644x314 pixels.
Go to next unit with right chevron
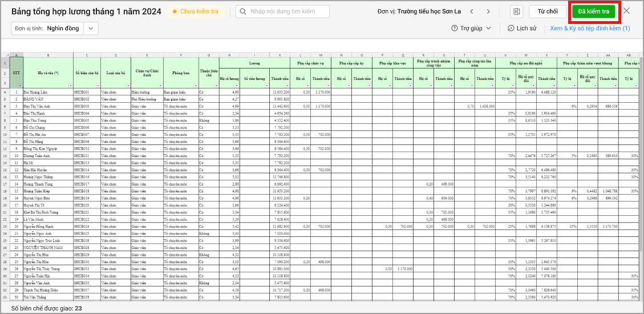(x=488, y=11)
